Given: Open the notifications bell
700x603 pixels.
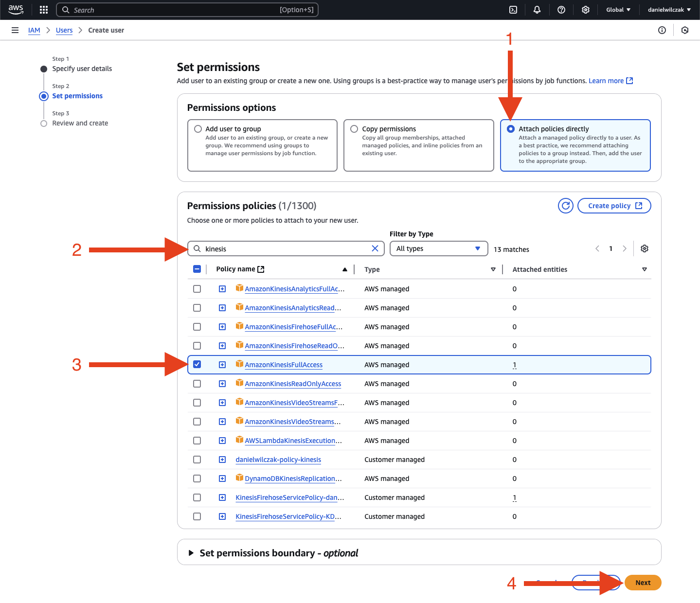Looking at the screenshot, I should click(537, 10).
